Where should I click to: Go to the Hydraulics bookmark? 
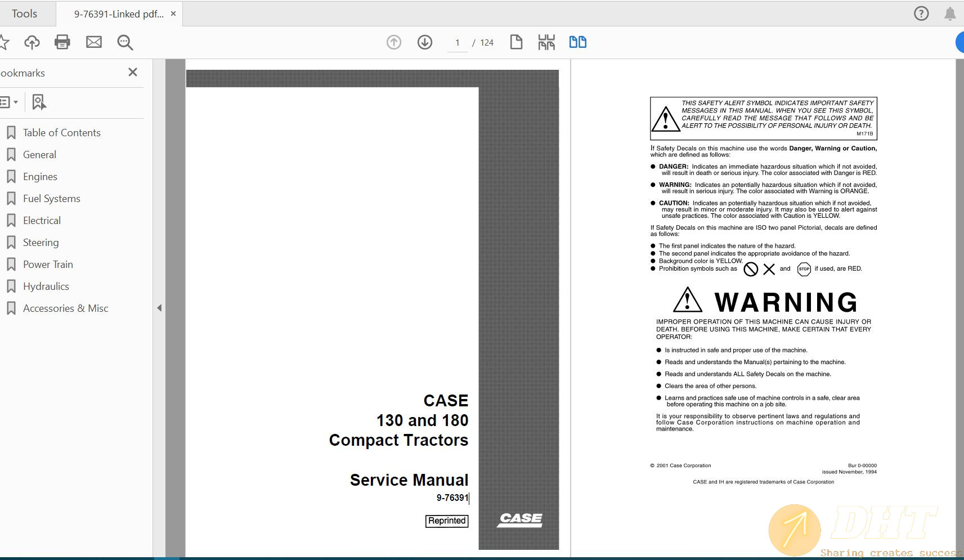point(46,286)
